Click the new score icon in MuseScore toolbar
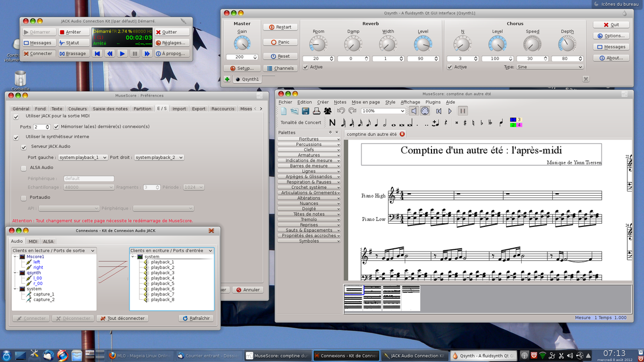Screen dimensions: 644x362 pyautogui.click(x=284, y=111)
